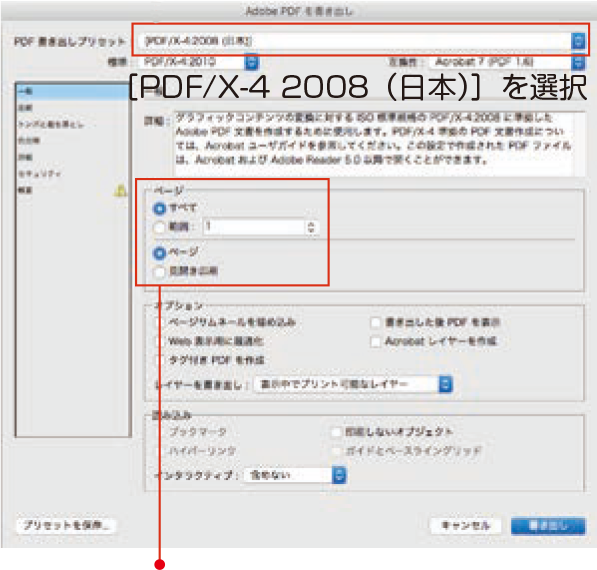Open the インタラクティブ 含めない dropdown
Image resolution: width=597 pixels, height=570 pixels.
294,475
